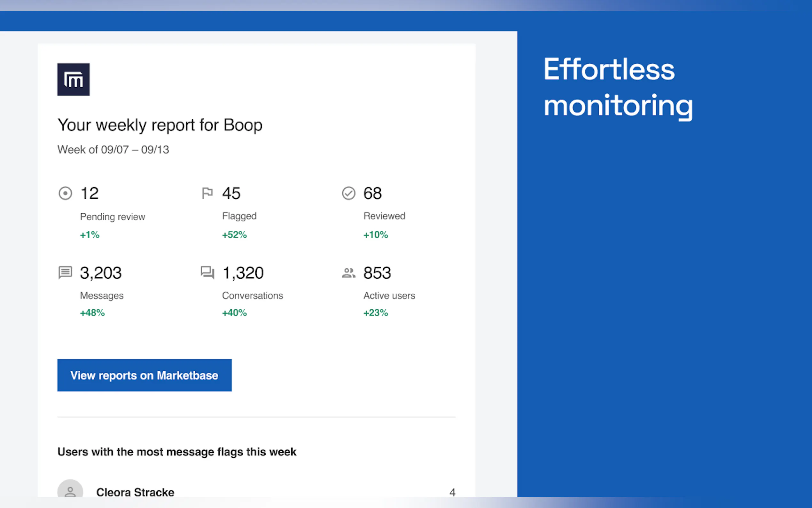Image resolution: width=812 pixels, height=508 pixels.
Task: Click the 853 active users number
Action: (377, 273)
